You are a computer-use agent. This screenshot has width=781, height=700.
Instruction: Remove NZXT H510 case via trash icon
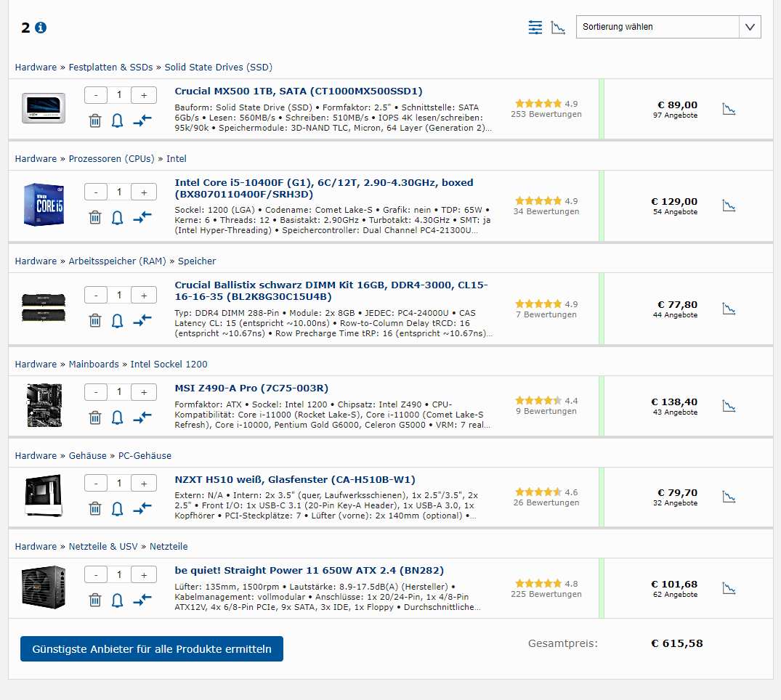tap(95, 508)
